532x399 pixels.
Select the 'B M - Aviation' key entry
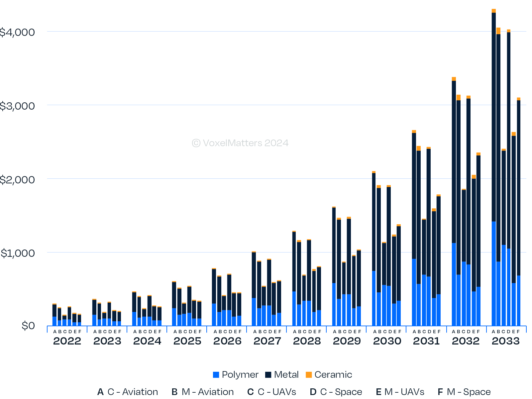coord(202,392)
